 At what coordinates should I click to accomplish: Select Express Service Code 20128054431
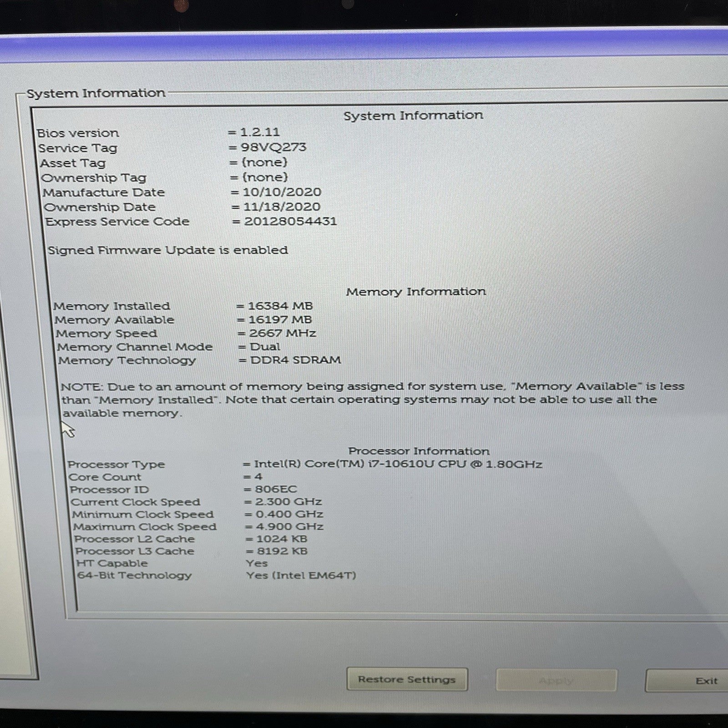tap(290, 221)
